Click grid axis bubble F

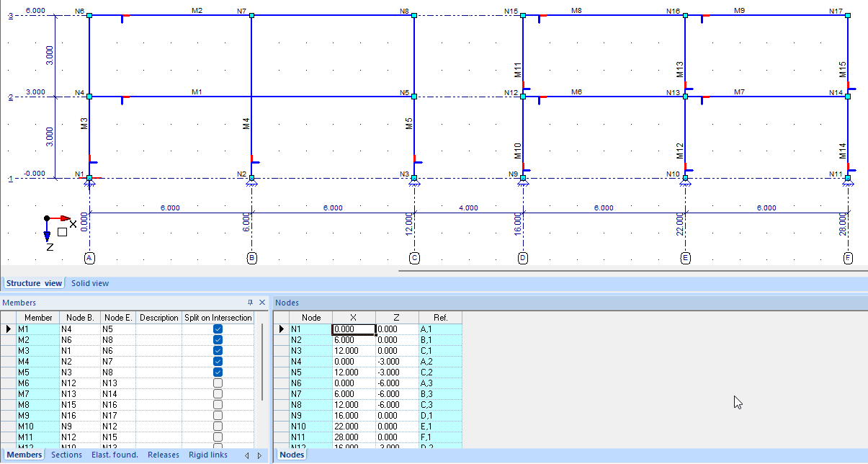[848, 258]
